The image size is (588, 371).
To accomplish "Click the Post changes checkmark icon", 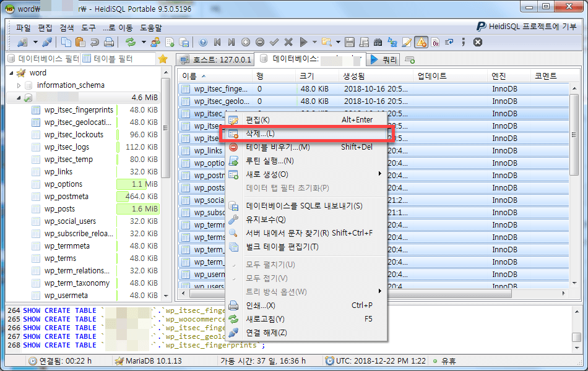I will point(274,42).
